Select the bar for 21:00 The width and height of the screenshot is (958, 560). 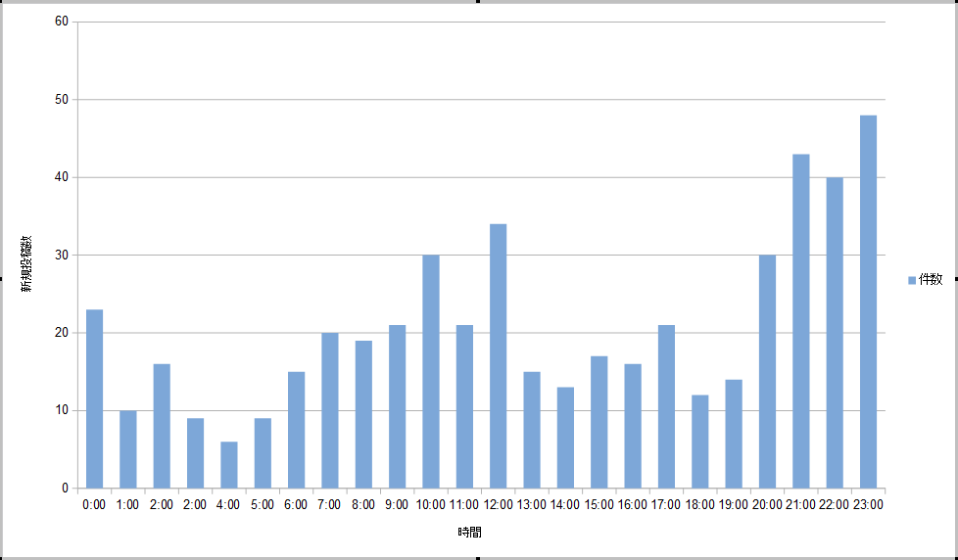pyautogui.click(x=800, y=321)
